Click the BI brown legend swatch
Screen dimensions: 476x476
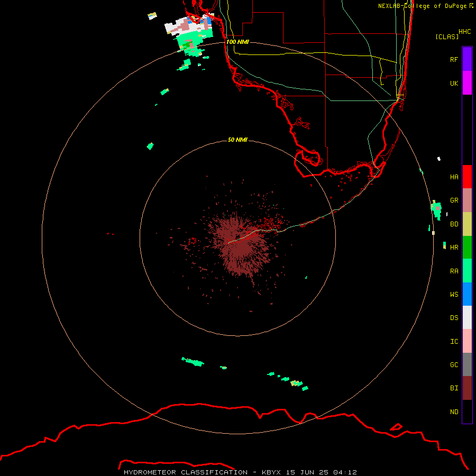[x=467, y=388]
